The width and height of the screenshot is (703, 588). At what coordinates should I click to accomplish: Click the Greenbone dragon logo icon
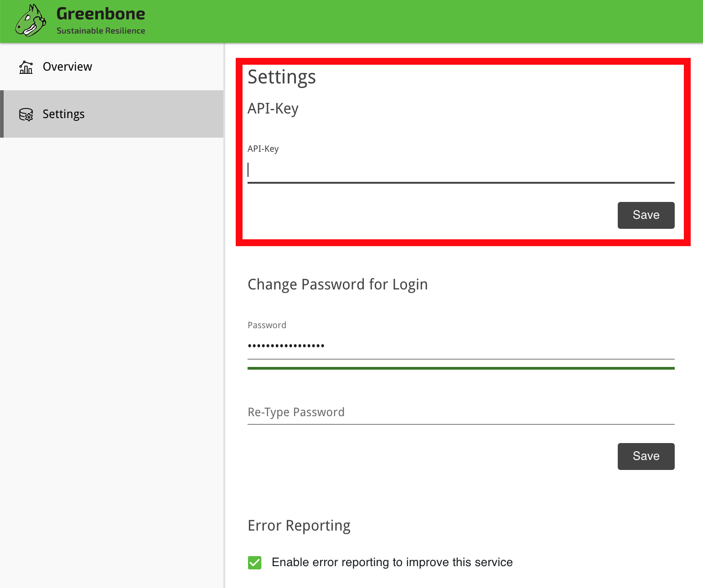(x=31, y=21)
